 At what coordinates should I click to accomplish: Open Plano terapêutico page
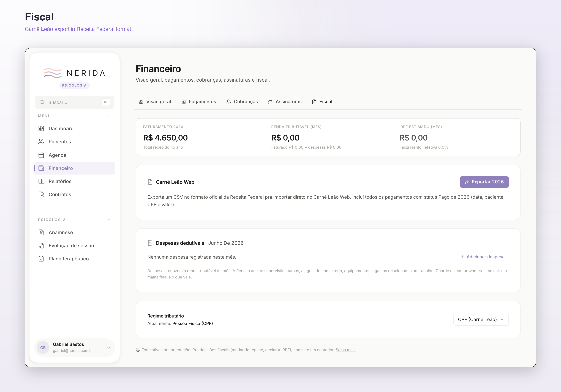click(75, 259)
